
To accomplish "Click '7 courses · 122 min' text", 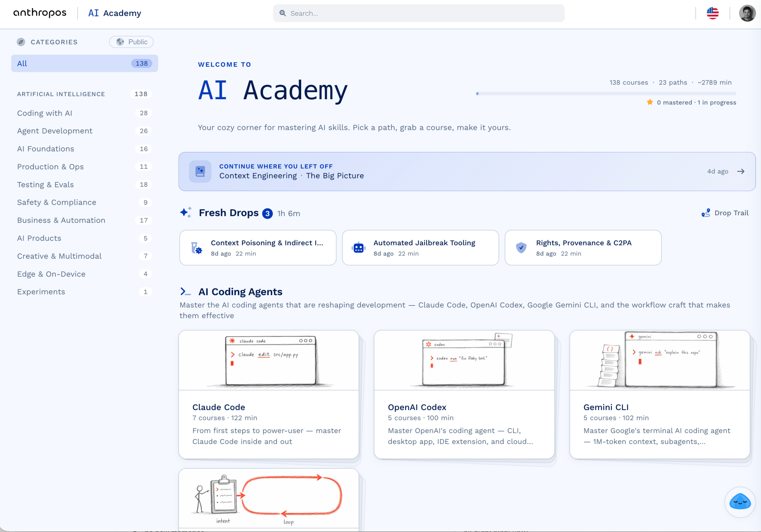I will coord(225,418).
